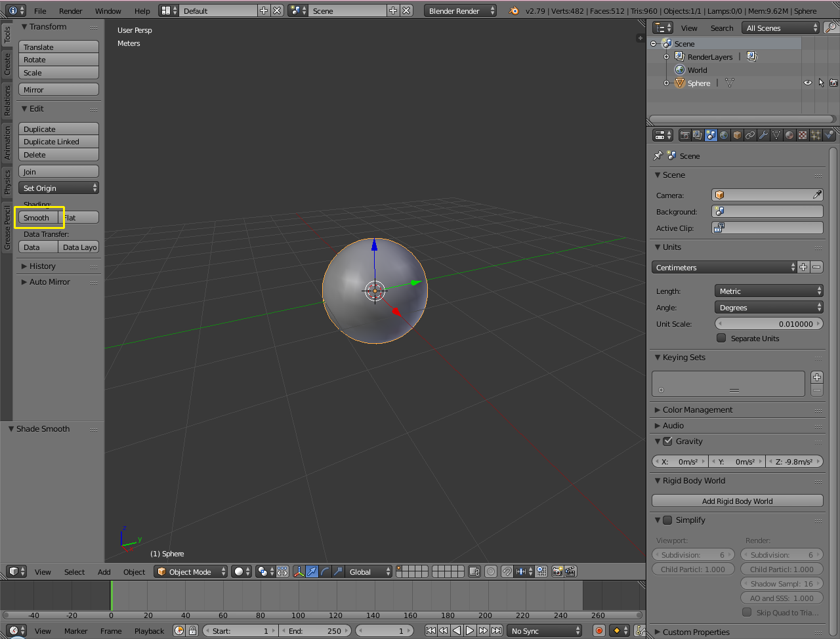Image resolution: width=840 pixels, height=639 pixels.
Task: Click the OpenGL render image camera icon
Action: coord(557,571)
